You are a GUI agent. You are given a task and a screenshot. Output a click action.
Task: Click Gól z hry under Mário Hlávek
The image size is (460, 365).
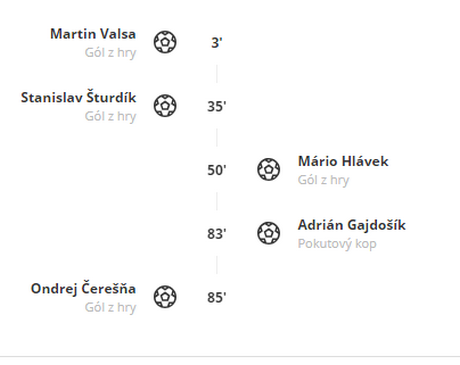pyautogui.click(x=323, y=180)
